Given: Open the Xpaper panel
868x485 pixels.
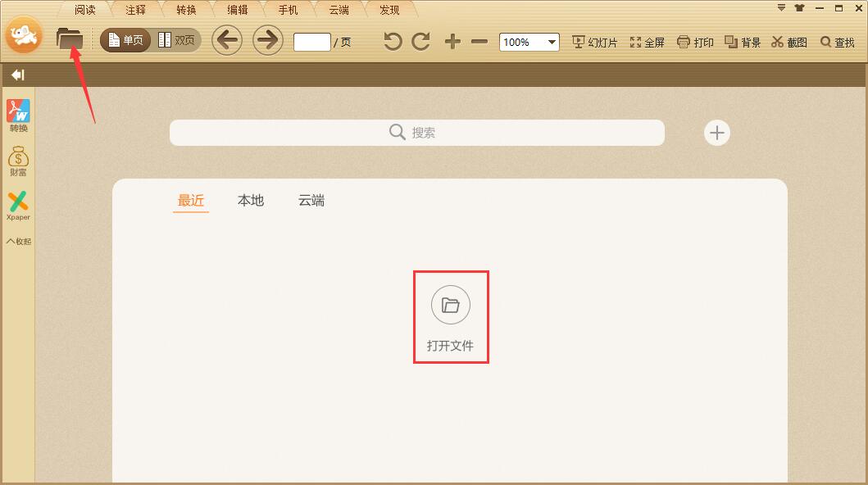Looking at the screenshot, I should click(x=17, y=206).
